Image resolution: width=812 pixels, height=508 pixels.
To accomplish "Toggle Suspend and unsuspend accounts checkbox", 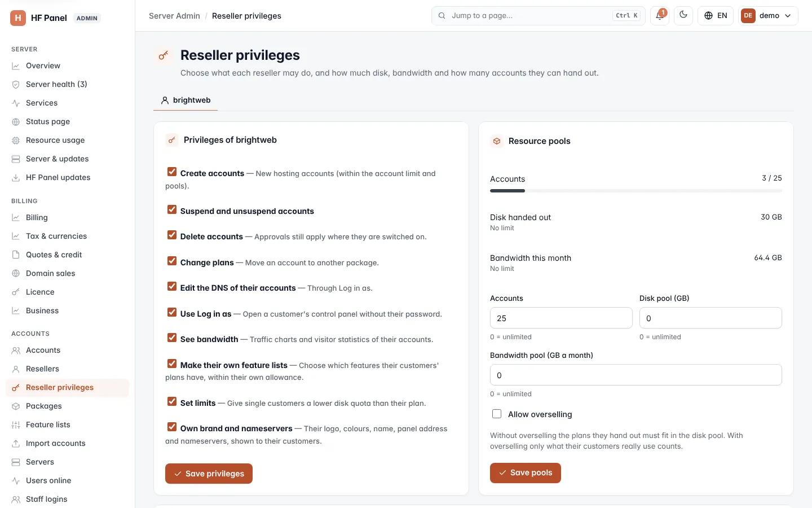I will (172, 209).
